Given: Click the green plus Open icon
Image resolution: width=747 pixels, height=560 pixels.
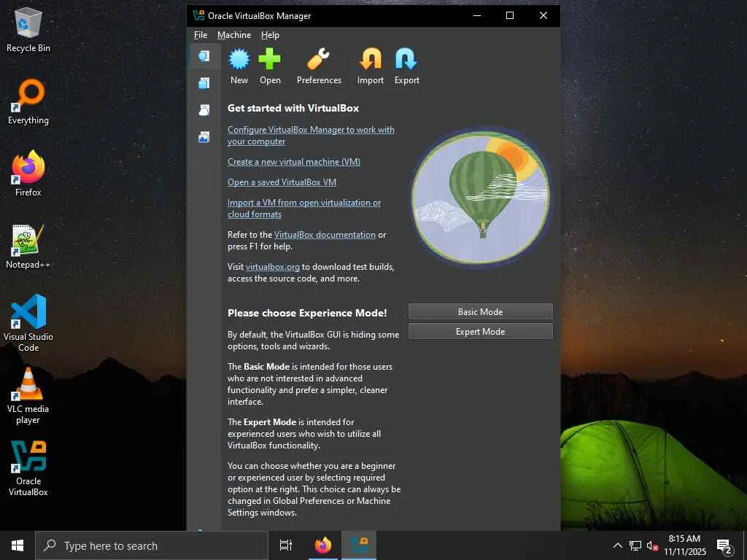Looking at the screenshot, I should click(x=270, y=60).
